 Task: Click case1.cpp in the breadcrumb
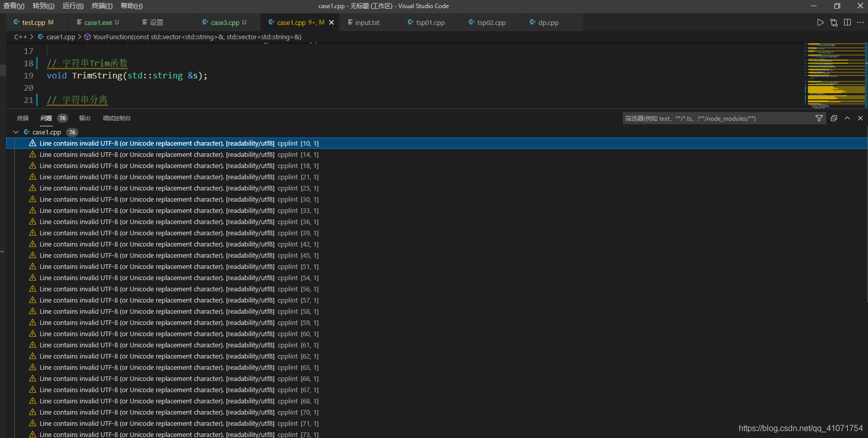(61, 37)
